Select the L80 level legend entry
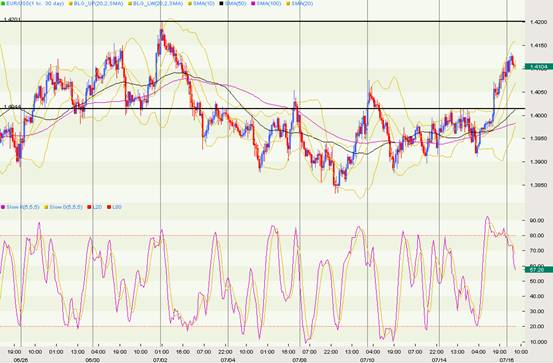This screenshot has width=553, height=363. click(x=114, y=207)
